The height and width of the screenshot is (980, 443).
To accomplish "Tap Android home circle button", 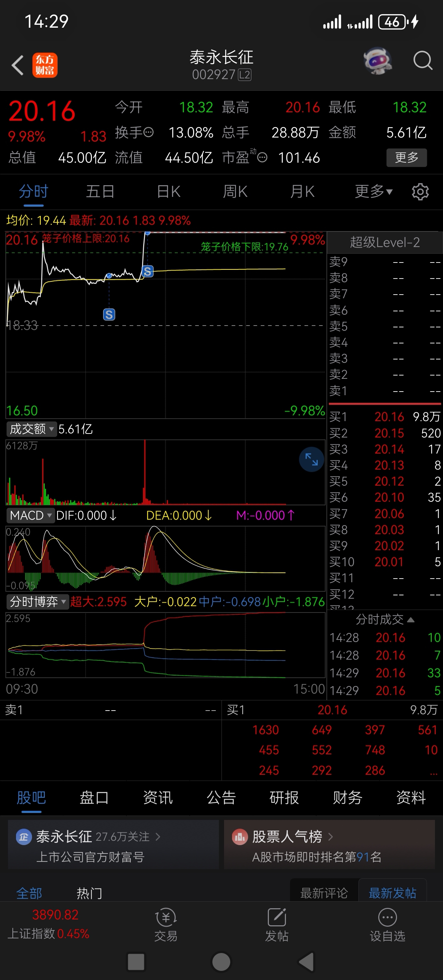I will (x=221, y=962).
